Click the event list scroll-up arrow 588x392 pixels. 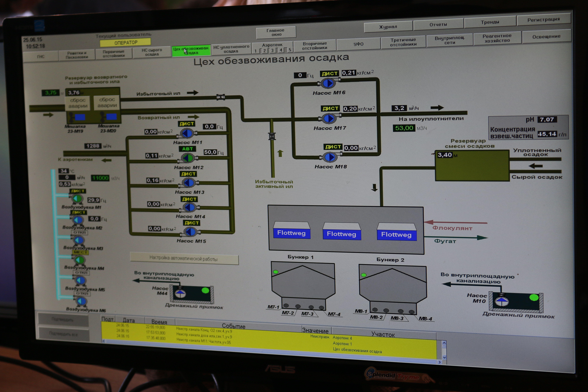(444, 343)
